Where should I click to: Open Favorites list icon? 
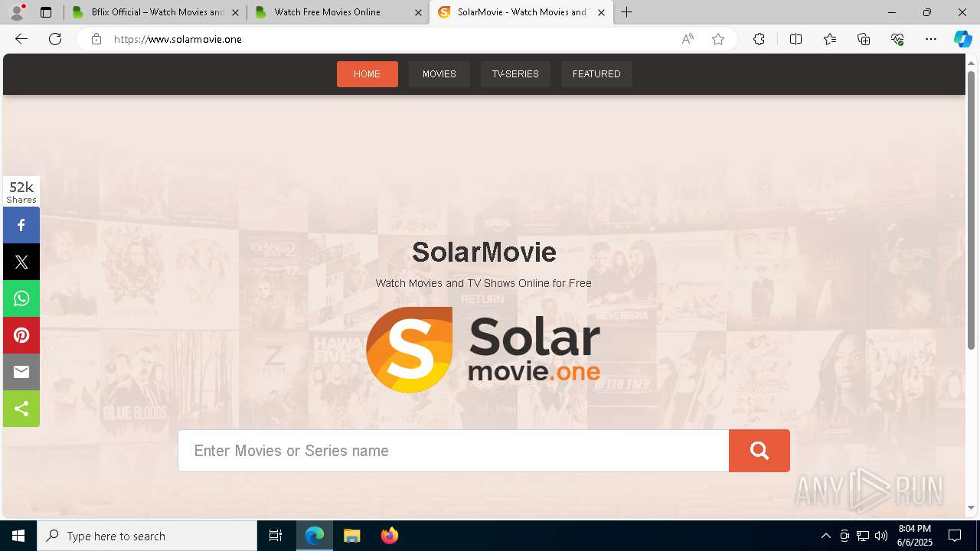[830, 39]
